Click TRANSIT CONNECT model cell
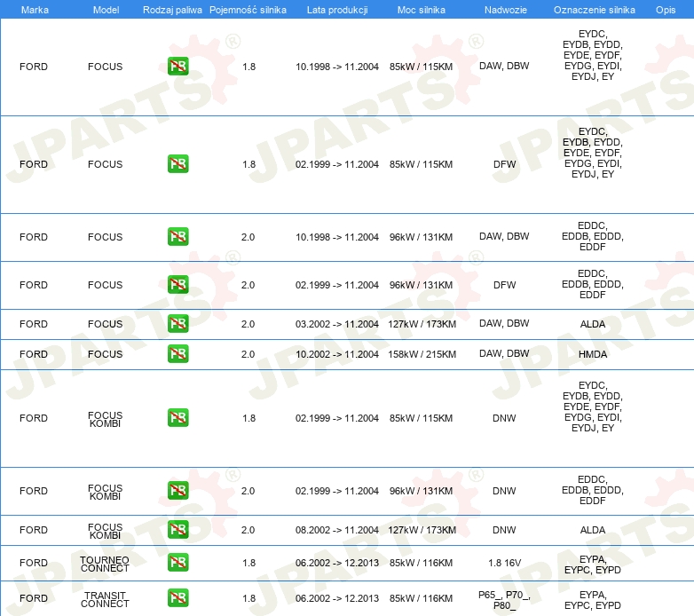Image resolution: width=694 pixels, height=616 pixels. point(105,600)
